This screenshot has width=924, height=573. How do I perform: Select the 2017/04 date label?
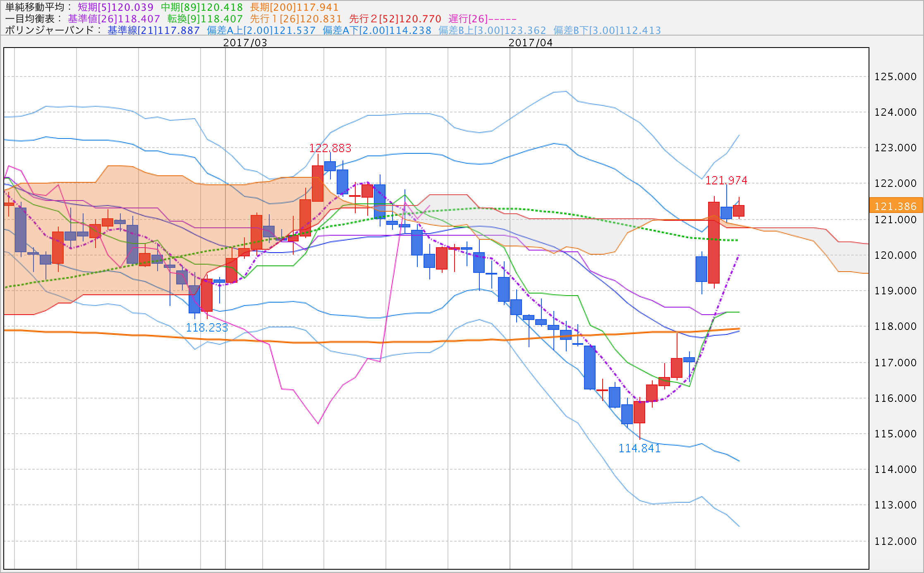(530, 43)
